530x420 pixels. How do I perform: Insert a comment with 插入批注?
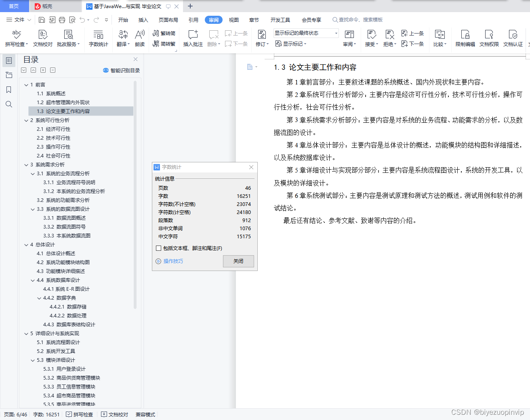(193, 38)
